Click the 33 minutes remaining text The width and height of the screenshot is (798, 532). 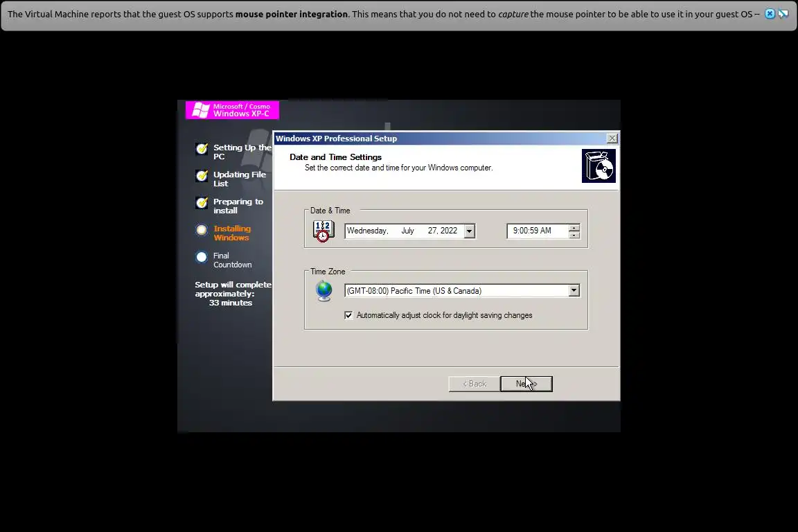point(231,303)
